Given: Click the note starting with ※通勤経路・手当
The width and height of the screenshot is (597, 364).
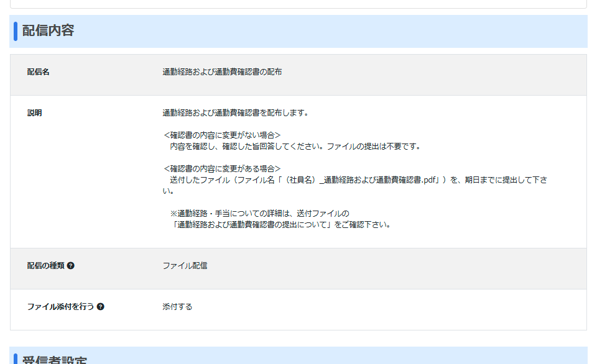Looking at the screenshot, I should [x=259, y=213].
